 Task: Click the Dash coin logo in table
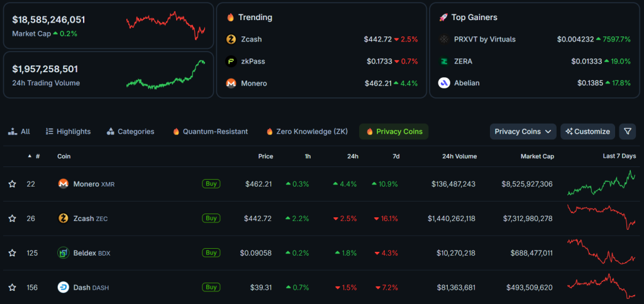coord(63,288)
